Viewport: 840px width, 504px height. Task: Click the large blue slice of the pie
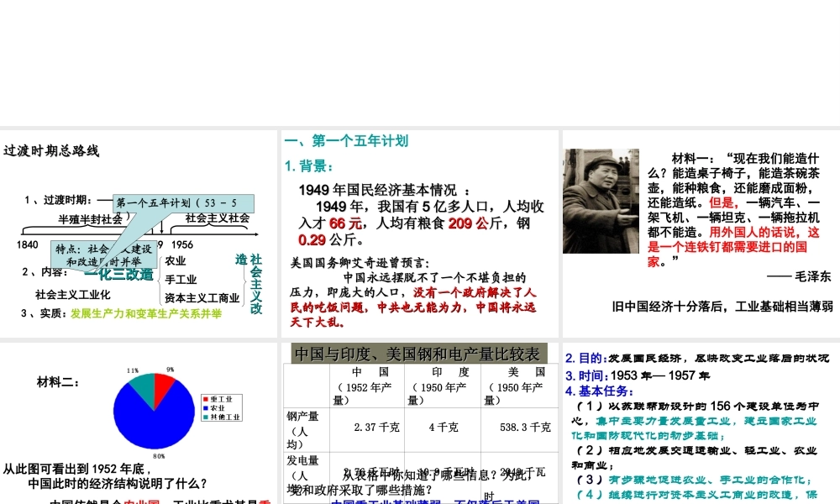[153, 421]
